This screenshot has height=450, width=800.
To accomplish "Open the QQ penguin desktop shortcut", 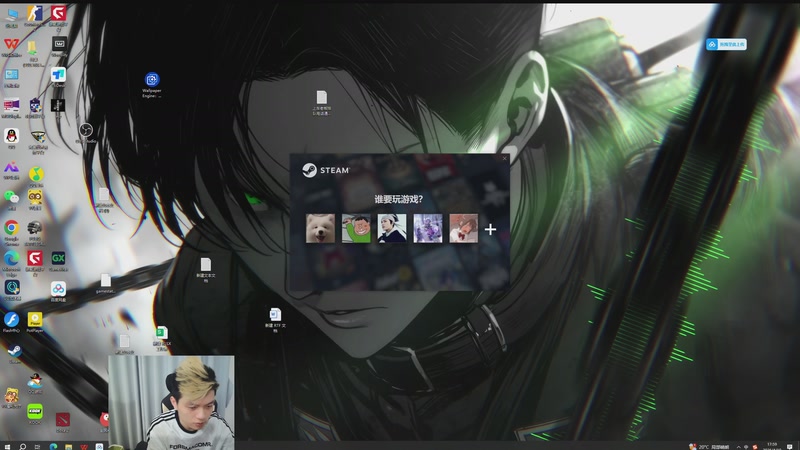I will (x=11, y=138).
